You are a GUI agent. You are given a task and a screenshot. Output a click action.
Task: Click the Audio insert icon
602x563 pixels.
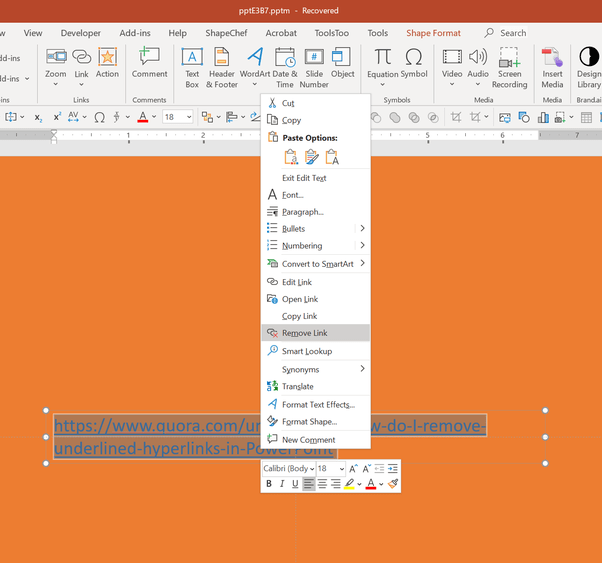pyautogui.click(x=478, y=57)
